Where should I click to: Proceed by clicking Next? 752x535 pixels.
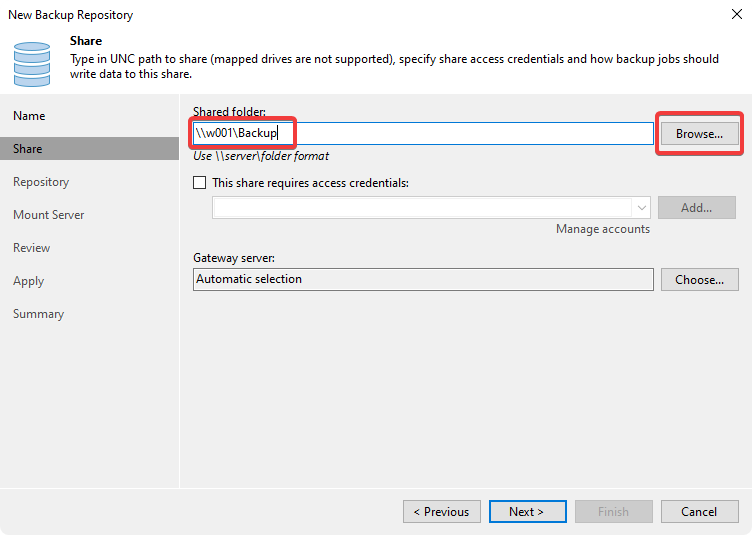click(527, 511)
